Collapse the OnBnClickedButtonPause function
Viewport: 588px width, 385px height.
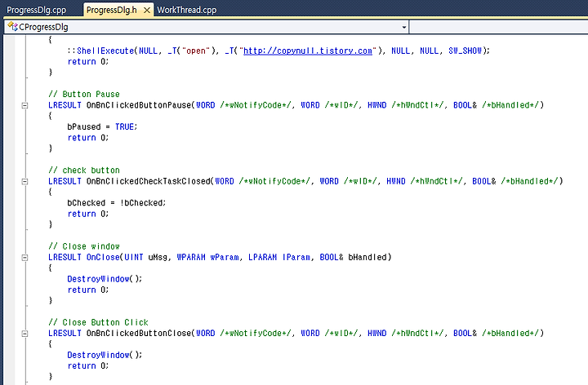[24, 105]
